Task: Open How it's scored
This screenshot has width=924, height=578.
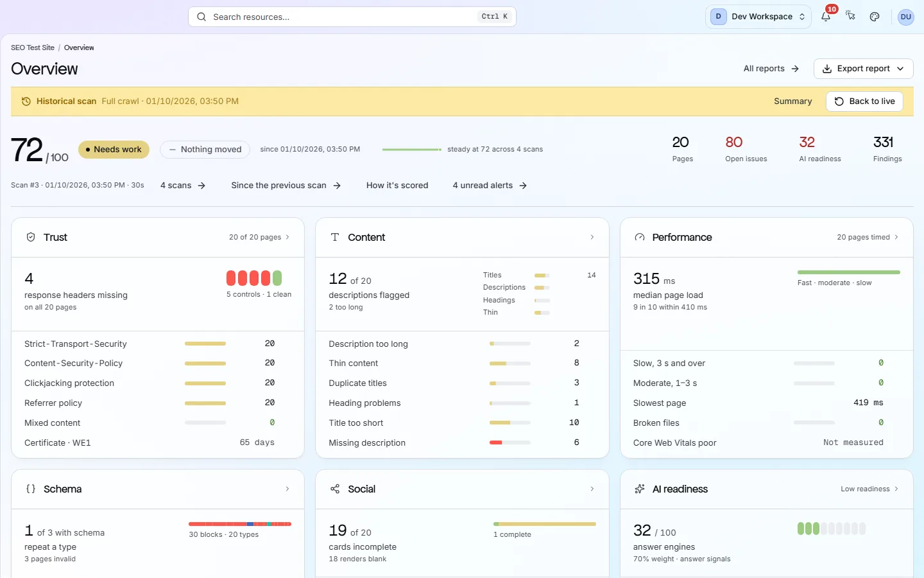Action: coord(397,186)
